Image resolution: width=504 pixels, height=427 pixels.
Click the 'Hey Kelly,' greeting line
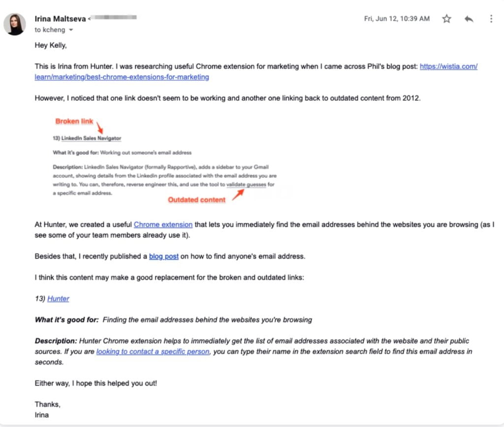[x=51, y=45]
